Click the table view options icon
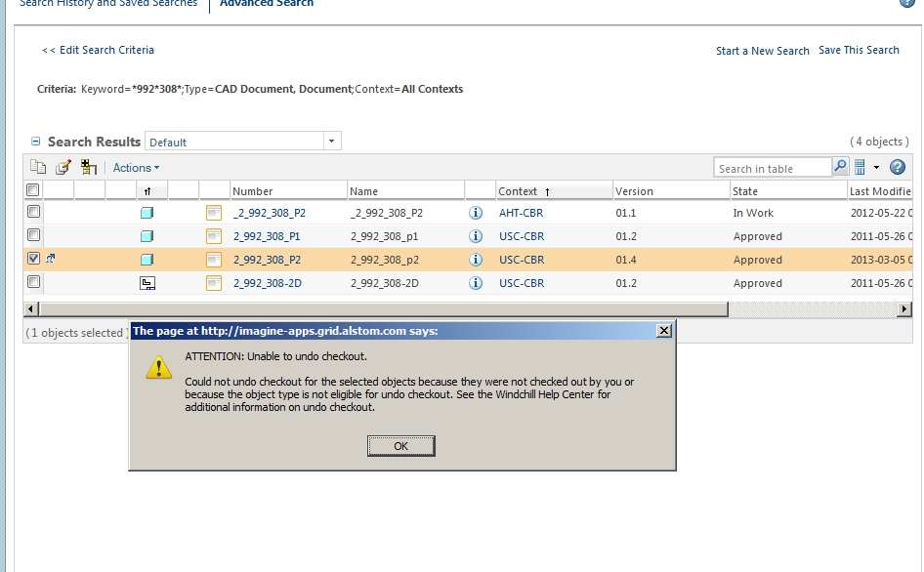 coord(860,167)
